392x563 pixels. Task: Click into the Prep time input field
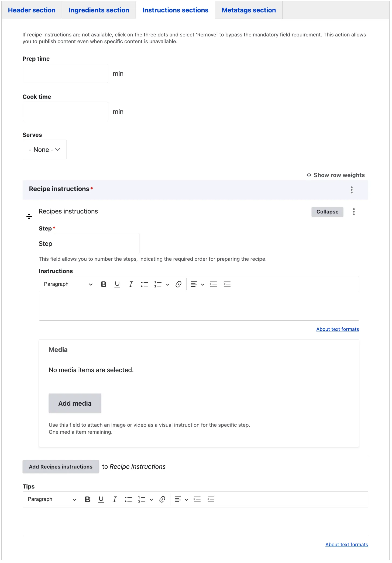(65, 73)
